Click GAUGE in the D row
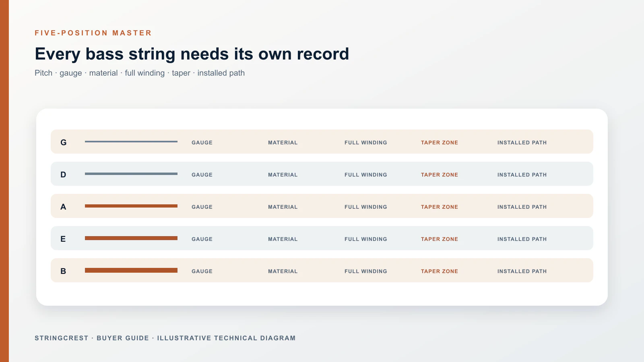The height and width of the screenshot is (362, 644). 202,175
